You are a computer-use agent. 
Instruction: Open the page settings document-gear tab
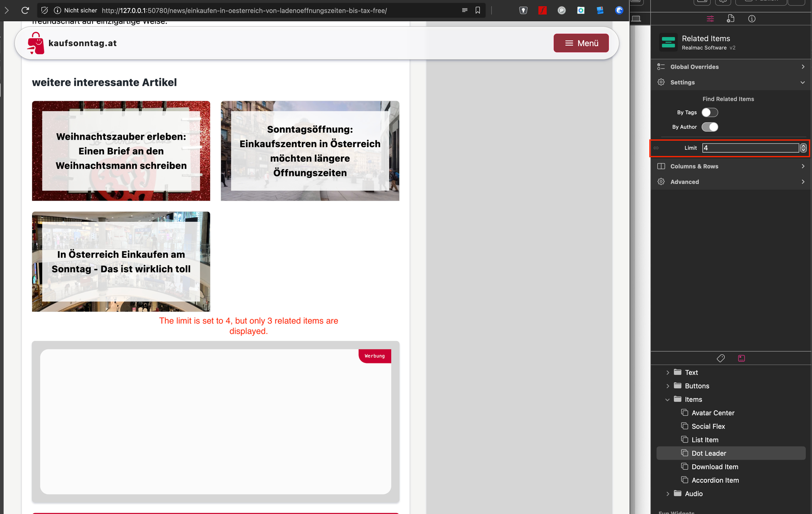tap(730, 19)
